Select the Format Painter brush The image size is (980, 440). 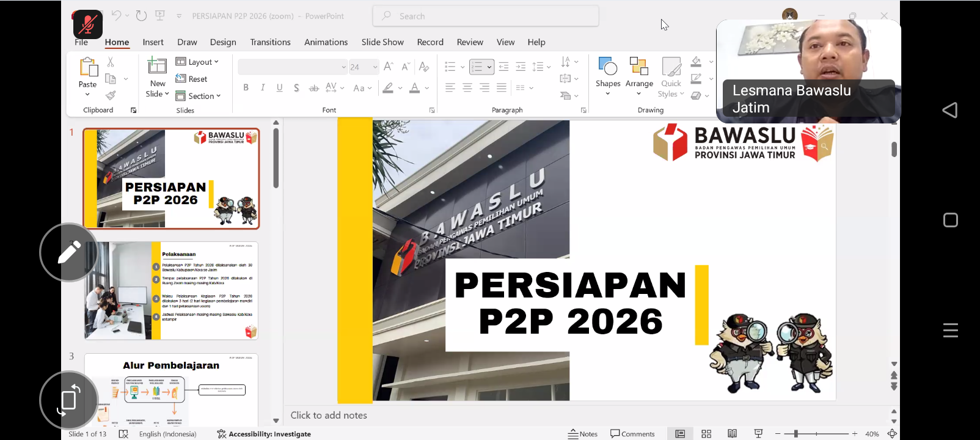tap(111, 95)
